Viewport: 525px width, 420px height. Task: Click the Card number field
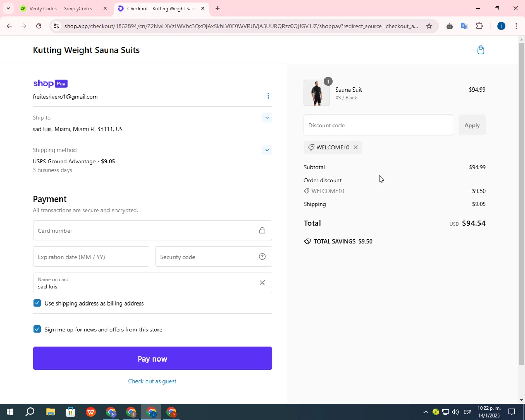click(152, 231)
